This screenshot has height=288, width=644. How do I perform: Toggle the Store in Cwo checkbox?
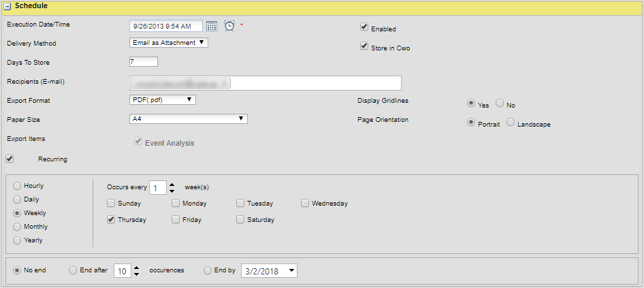[x=364, y=46]
